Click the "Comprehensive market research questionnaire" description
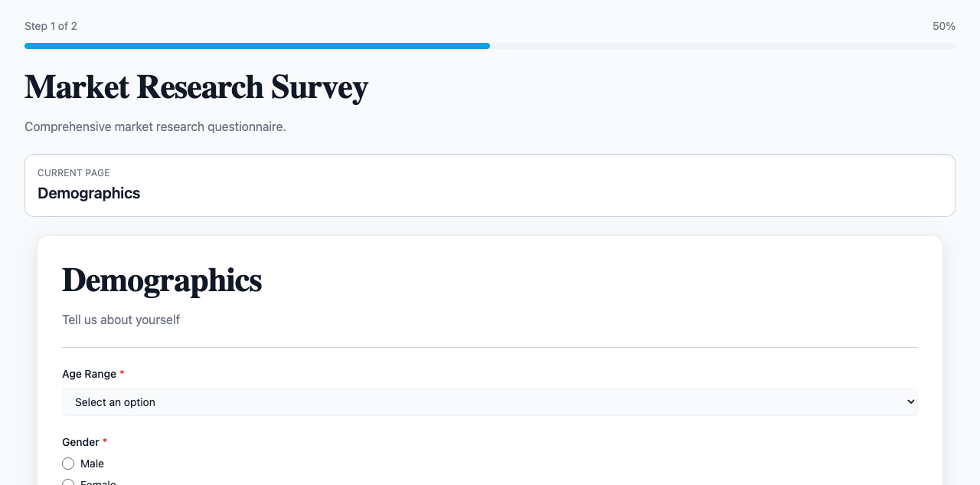Viewport: 980px width, 485px height. tap(155, 126)
